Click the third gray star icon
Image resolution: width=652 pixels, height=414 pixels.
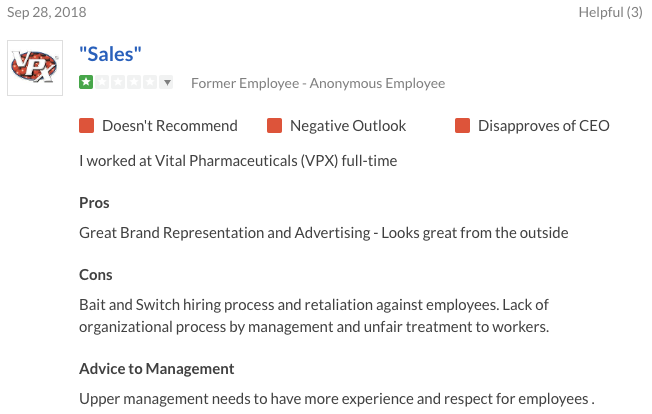tap(118, 82)
